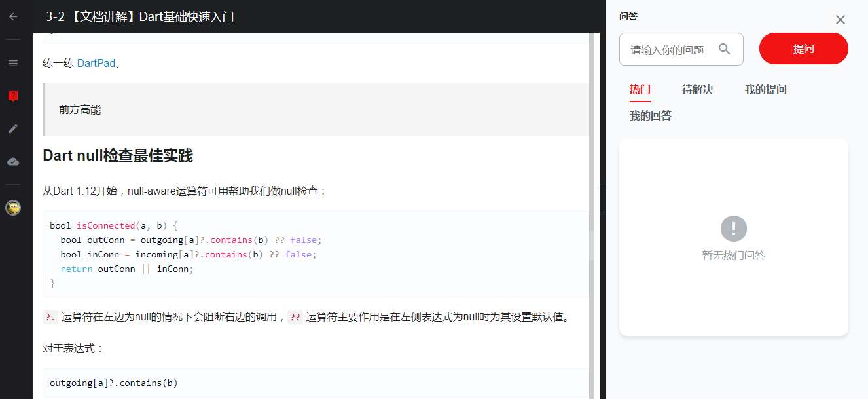This screenshot has height=399, width=868.
Task: Switch to the 我的回答 tab
Action: (651, 116)
